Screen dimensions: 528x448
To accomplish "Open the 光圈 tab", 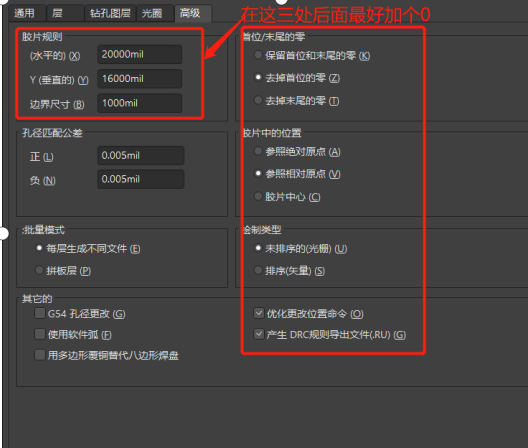I will click(x=155, y=13).
